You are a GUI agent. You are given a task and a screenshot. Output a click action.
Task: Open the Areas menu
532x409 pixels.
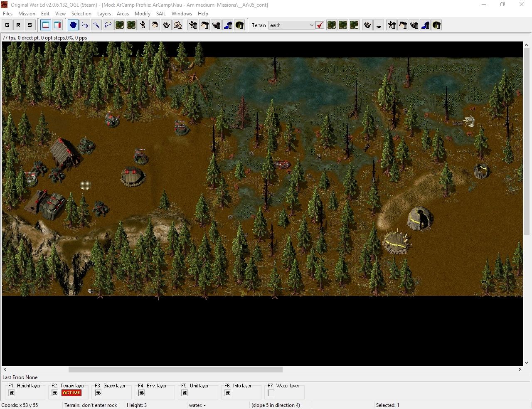[123, 14]
